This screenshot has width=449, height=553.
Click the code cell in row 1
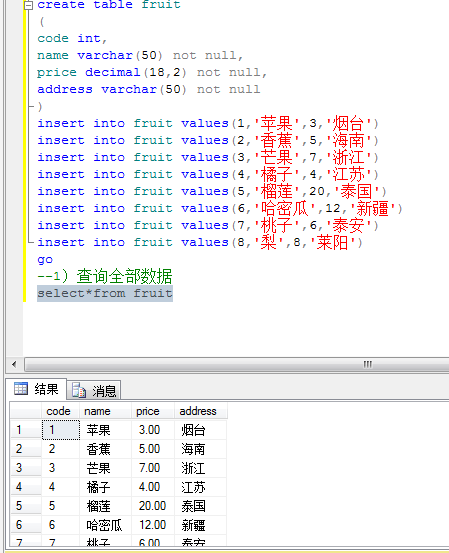(61, 430)
